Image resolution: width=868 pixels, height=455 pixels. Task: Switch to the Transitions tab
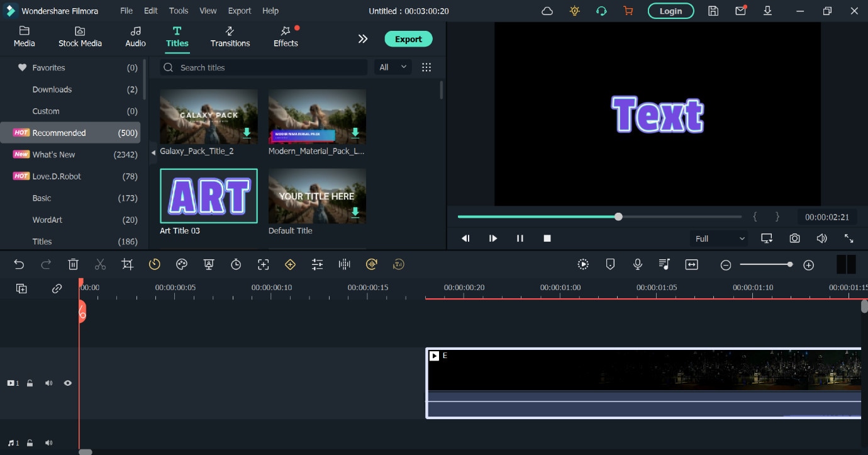pos(230,37)
